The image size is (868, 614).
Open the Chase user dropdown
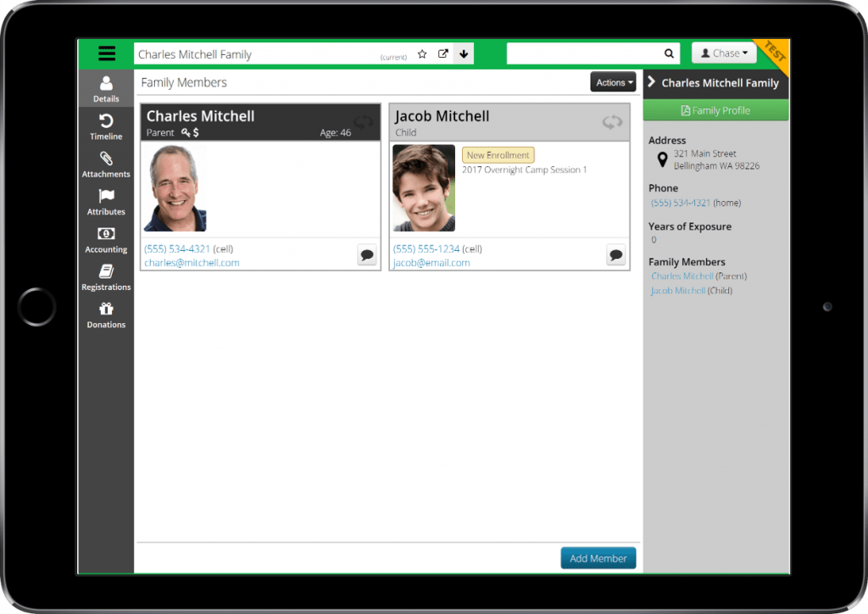(x=724, y=53)
